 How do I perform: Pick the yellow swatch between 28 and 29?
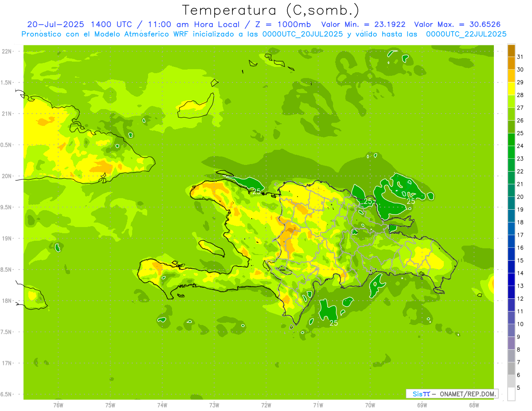click(x=511, y=89)
